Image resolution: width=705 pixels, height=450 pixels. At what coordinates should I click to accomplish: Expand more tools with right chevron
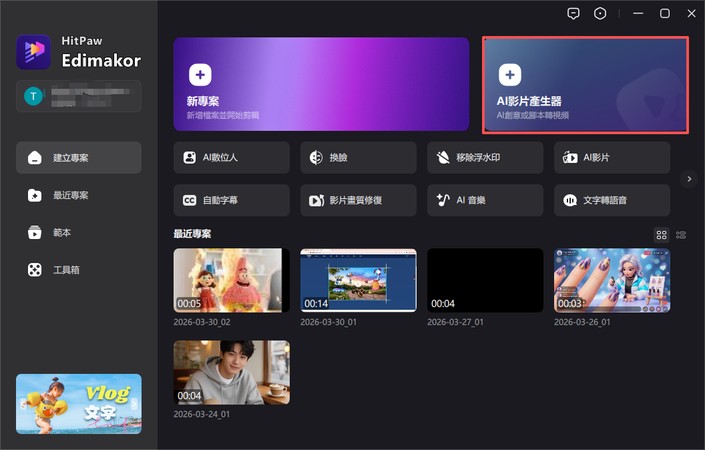tap(689, 179)
